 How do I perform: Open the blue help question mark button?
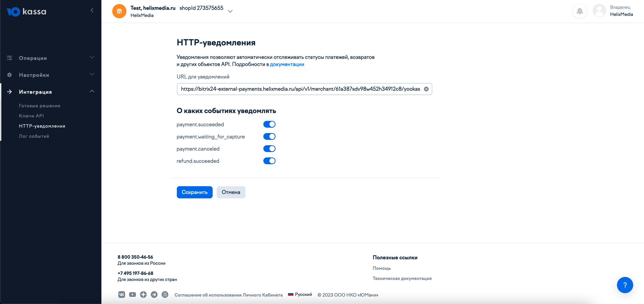pyautogui.click(x=625, y=285)
